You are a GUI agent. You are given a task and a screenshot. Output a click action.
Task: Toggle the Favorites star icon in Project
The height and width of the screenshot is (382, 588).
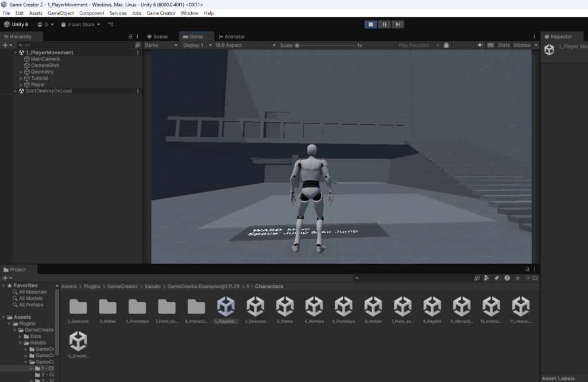click(x=518, y=279)
